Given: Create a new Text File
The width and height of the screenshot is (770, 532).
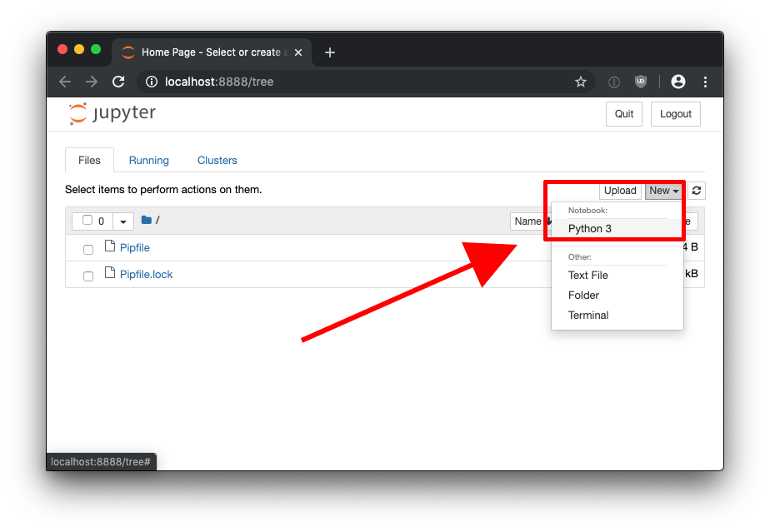Looking at the screenshot, I should tap(617, 276).
